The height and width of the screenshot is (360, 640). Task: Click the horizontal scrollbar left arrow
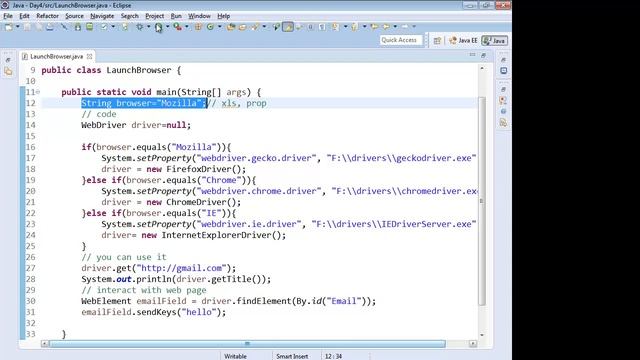click(x=44, y=344)
